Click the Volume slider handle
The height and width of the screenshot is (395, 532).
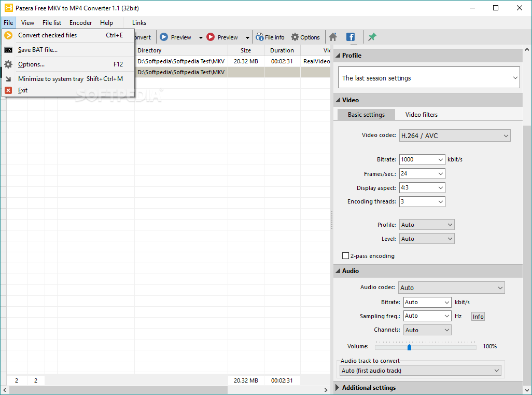pos(409,347)
